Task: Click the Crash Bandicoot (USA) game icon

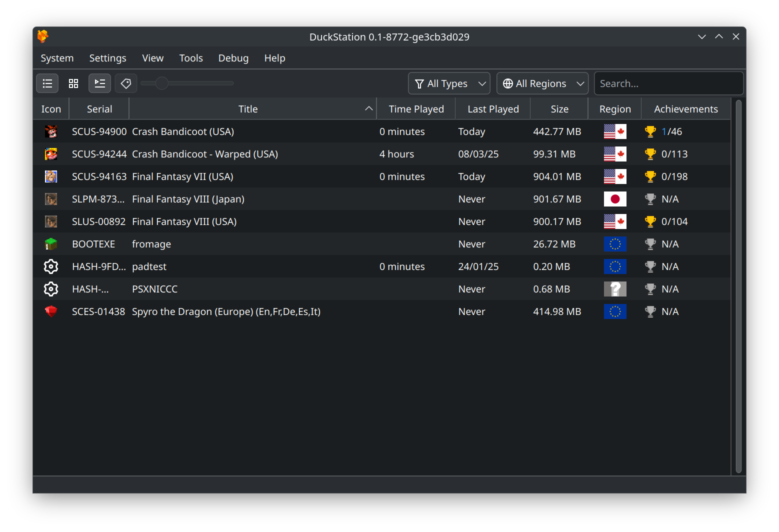Action: pyautogui.click(x=51, y=131)
